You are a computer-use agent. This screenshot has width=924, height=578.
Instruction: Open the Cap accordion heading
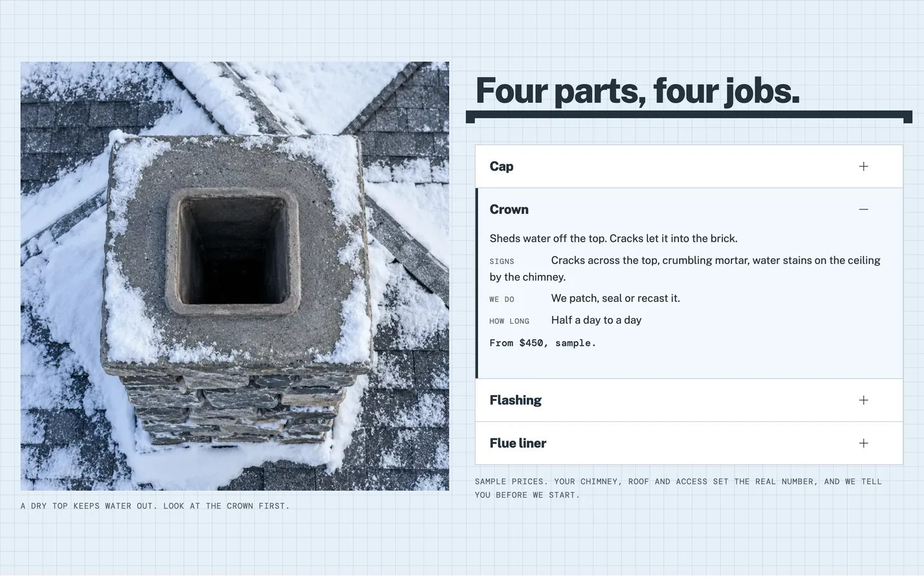689,166
